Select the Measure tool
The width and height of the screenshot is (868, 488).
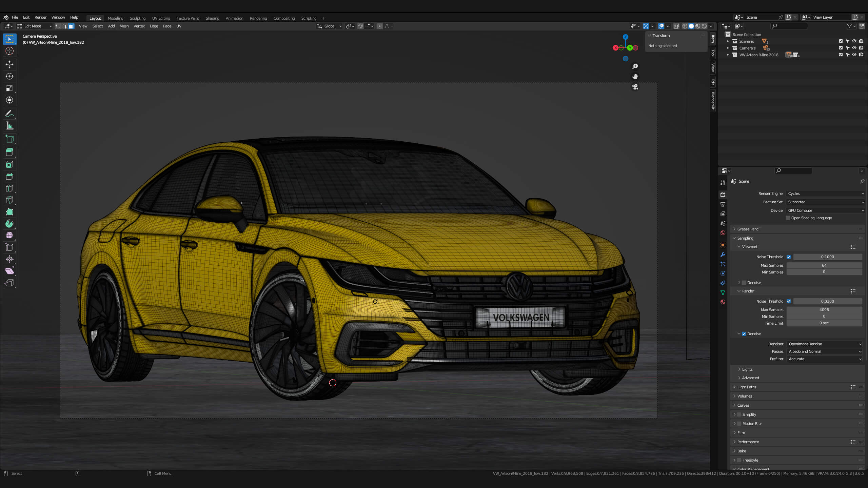[x=9, y=126]
